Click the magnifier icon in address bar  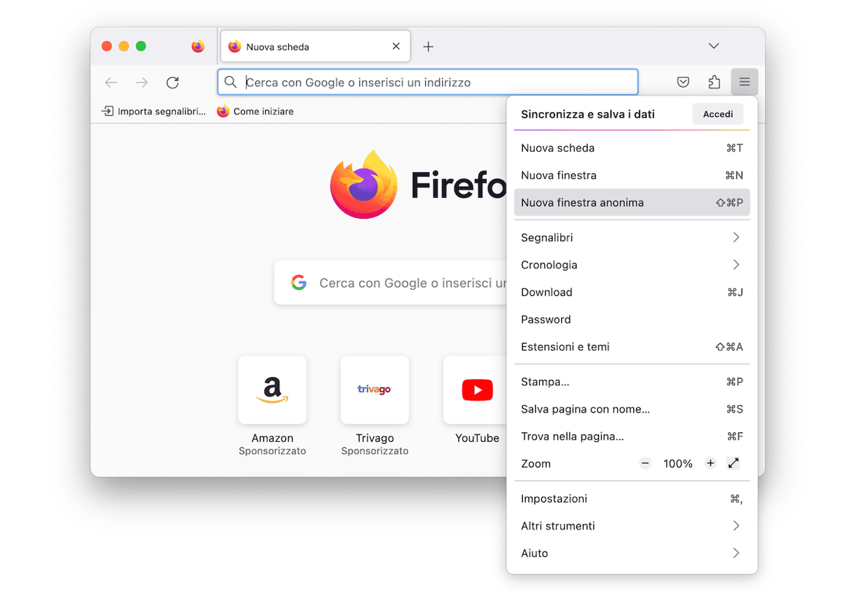(231, 82)
